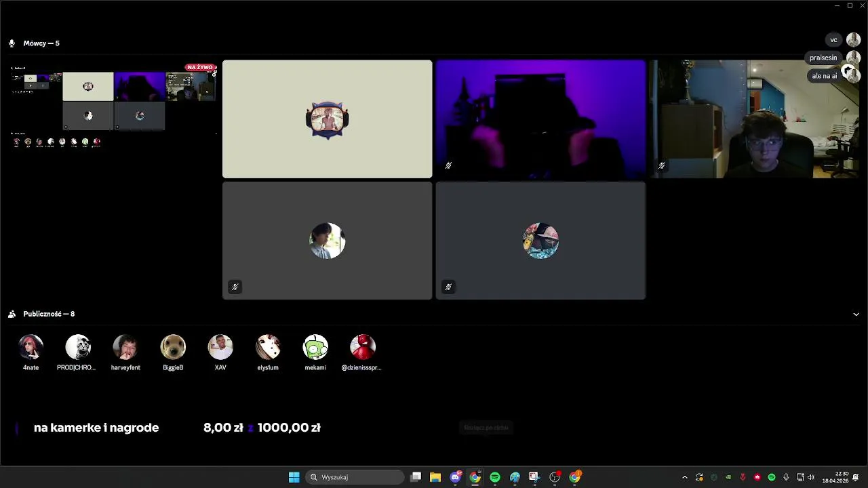Open the volume control in system tray
The height and width of the screenshot is (488, 868).
pyautogui.click(x=810, y=477)
